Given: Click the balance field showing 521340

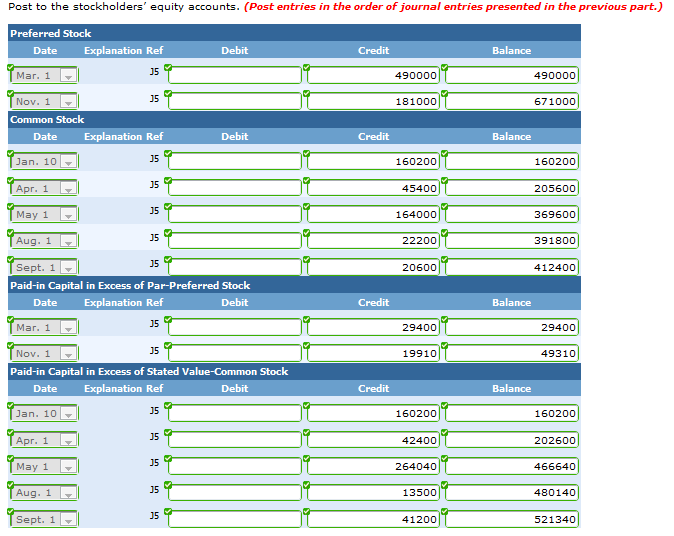Looking at the screenshot, I should (512, 520).
